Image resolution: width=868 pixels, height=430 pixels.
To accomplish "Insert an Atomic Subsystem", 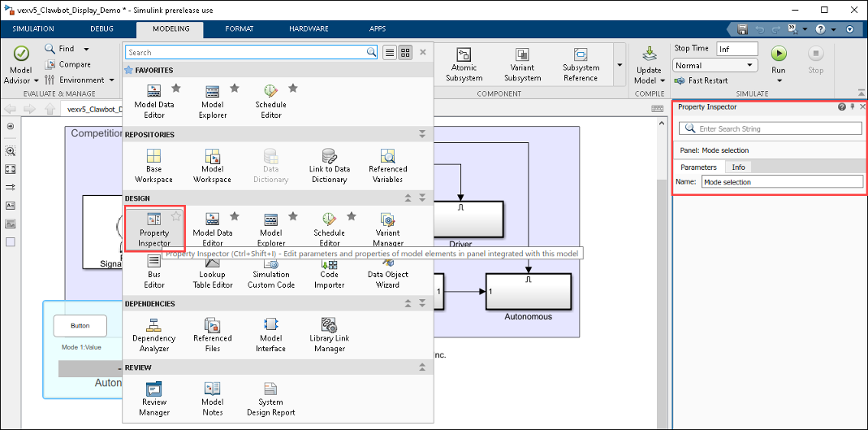I will click(x=464, y=63).
